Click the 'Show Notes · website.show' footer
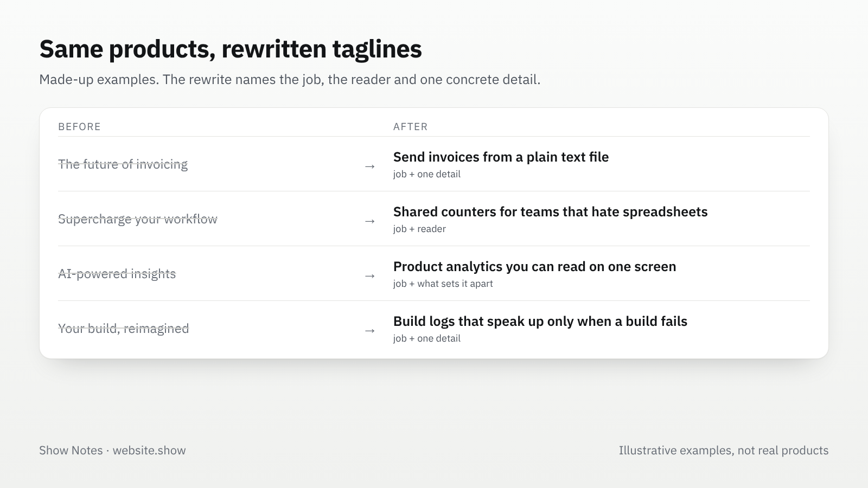The height and width of the screenshot is (488, 868). [x=112, y=451]
